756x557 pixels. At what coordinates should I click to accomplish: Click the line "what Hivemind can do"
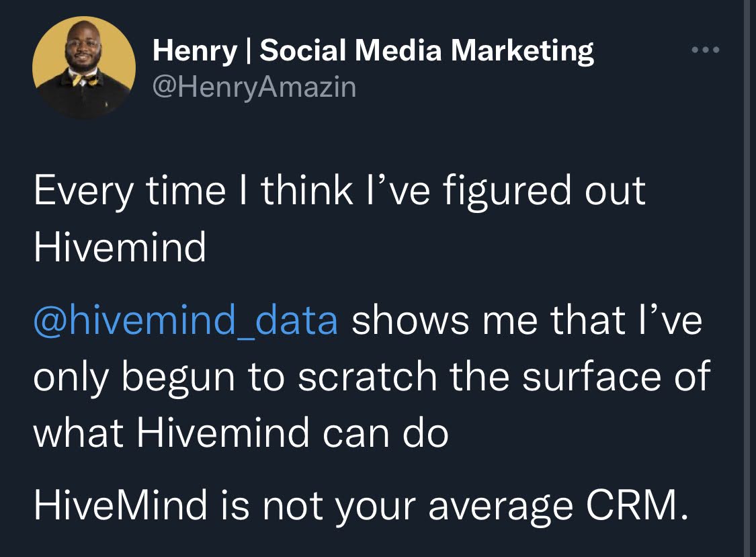[241, 432]
